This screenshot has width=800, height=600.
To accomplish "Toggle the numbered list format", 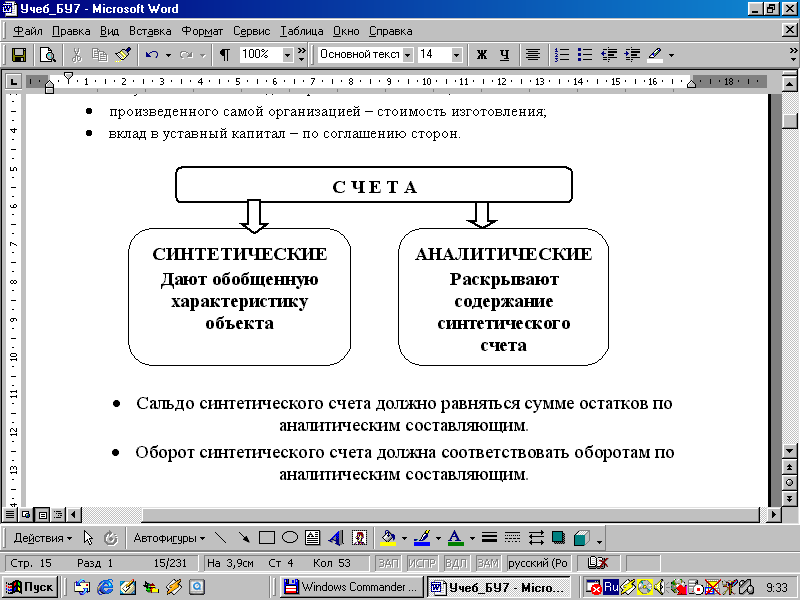I will [x=562, y=55].
